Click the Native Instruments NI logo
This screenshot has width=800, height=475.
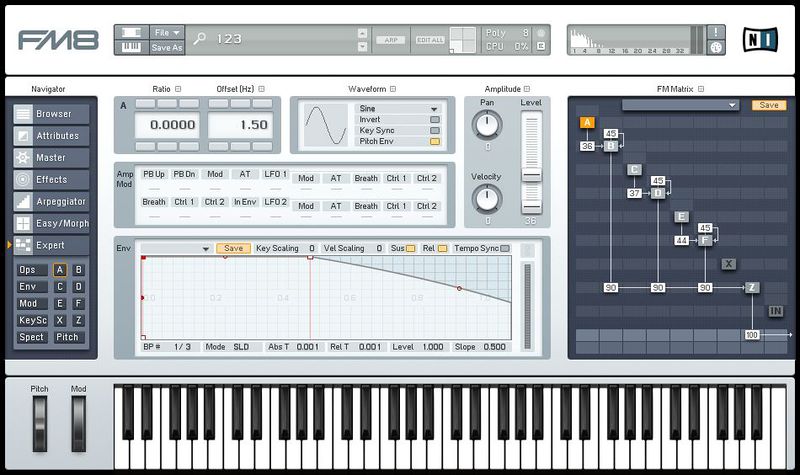[762, 39]
